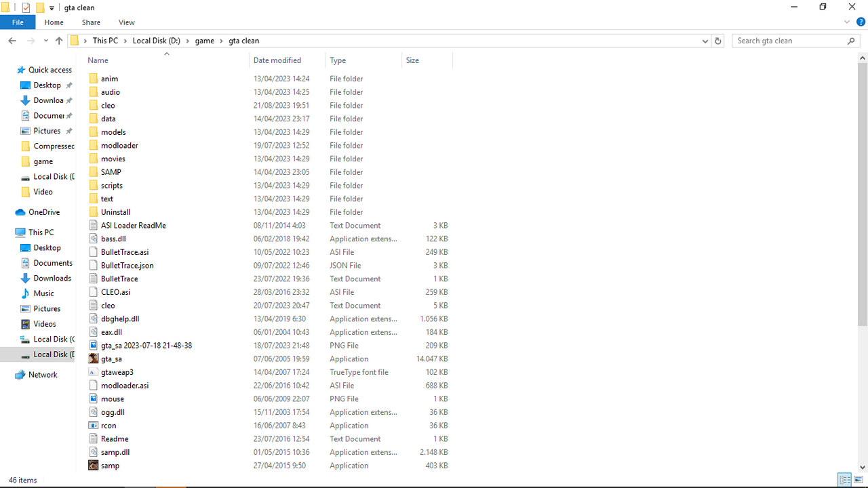This screenshot has height=488, width=868.
Task: Click the rcon application icon
Action: 94,426
